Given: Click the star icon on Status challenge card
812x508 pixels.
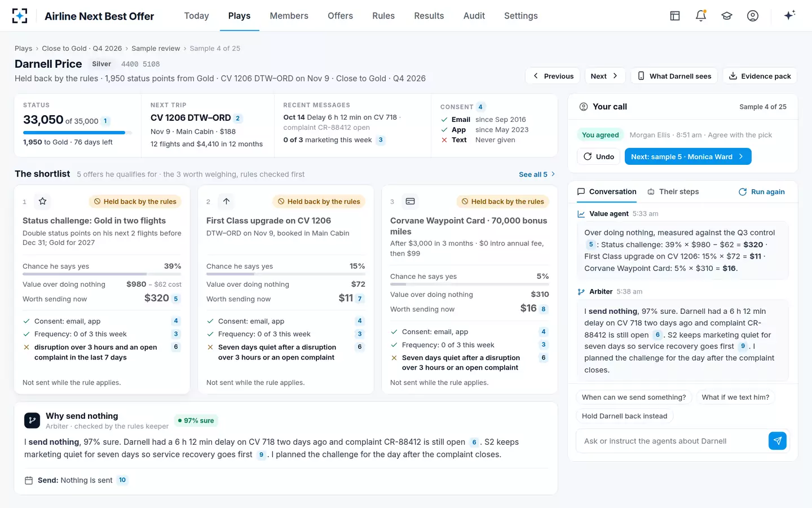Looking at the screenshot, I should point(42,201).
